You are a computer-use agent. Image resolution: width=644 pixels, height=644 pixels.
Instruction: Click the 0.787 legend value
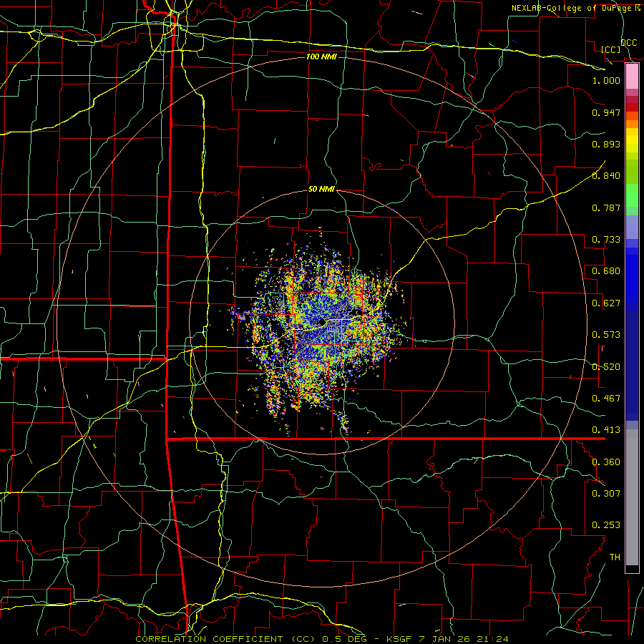(x=606, y=208)
